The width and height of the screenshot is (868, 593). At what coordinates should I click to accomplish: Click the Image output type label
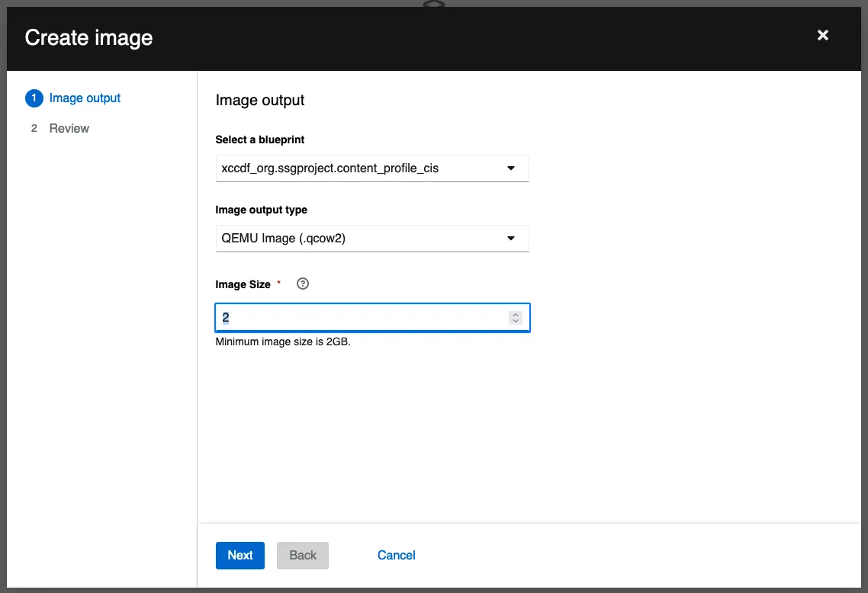tap(262, 210)
